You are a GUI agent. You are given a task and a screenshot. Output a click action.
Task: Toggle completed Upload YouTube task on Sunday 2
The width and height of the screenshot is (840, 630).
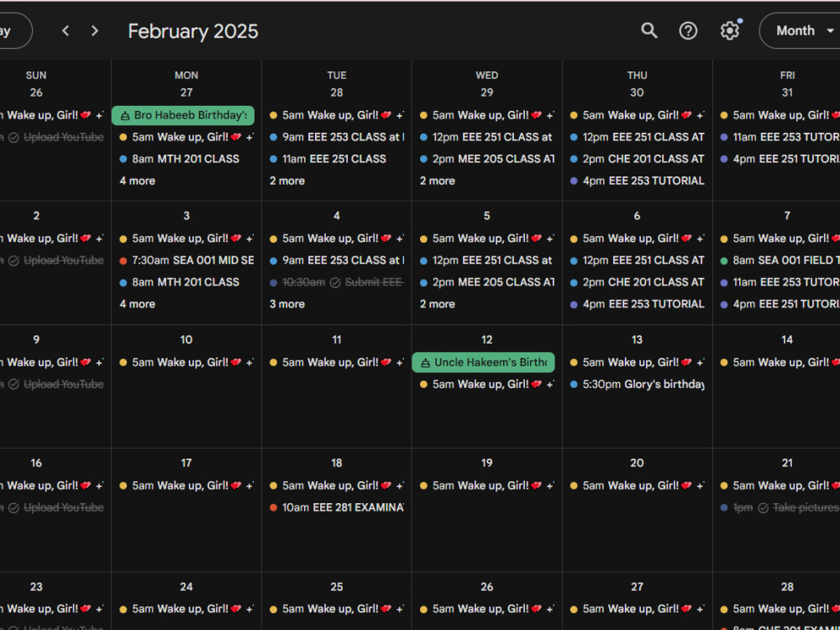click(x=14, y=261)
